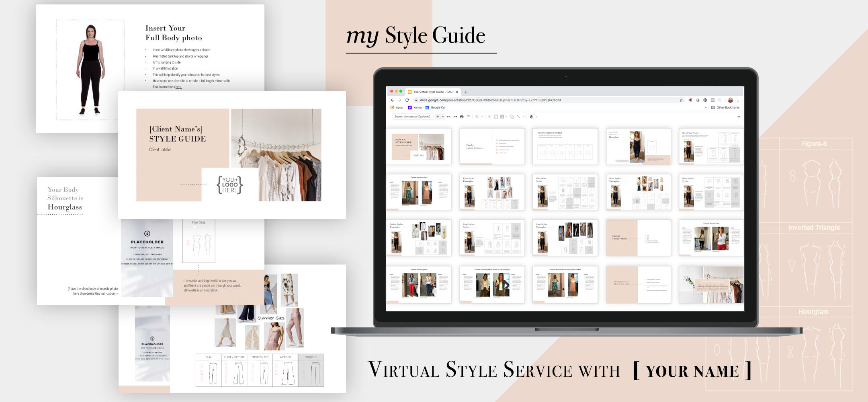This screenshot has width=868, height=402.
Task: Click the Pinterest extension icon
Action: click(x=705, y=100)
